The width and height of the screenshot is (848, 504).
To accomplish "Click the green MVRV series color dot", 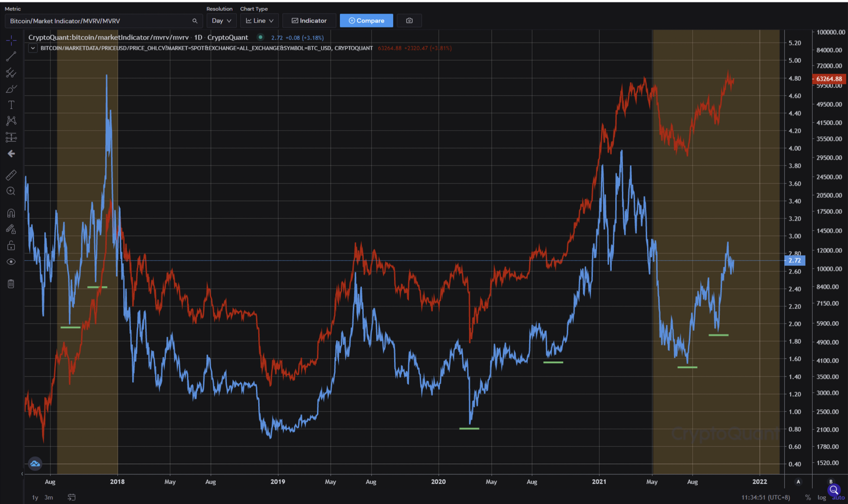I will click(261, 37).
